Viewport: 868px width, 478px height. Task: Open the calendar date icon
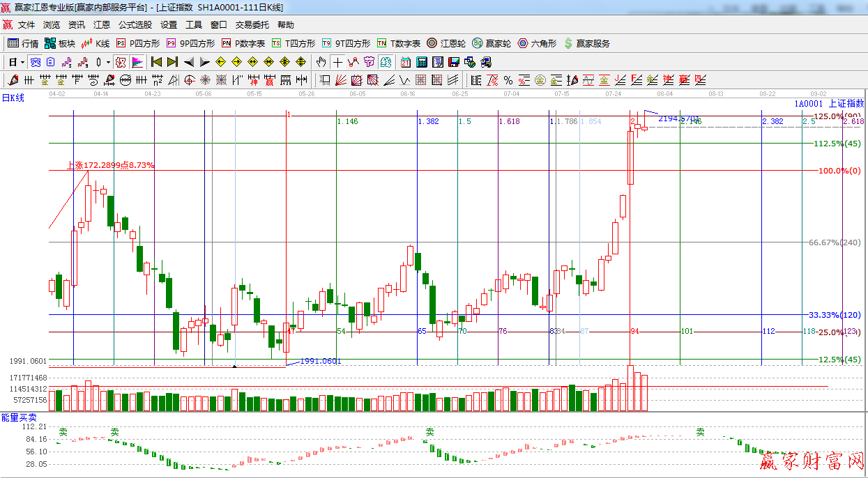pos(406,62)
